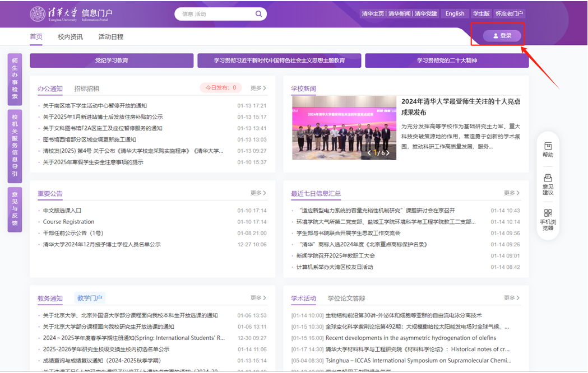Open the 清华新闻 link

(399, 14)
